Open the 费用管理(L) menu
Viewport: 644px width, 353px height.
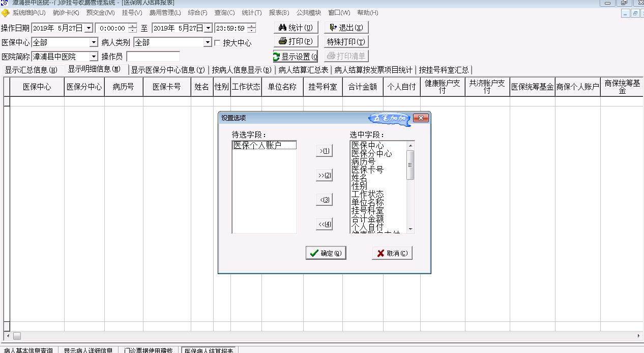tap(165, 13)
